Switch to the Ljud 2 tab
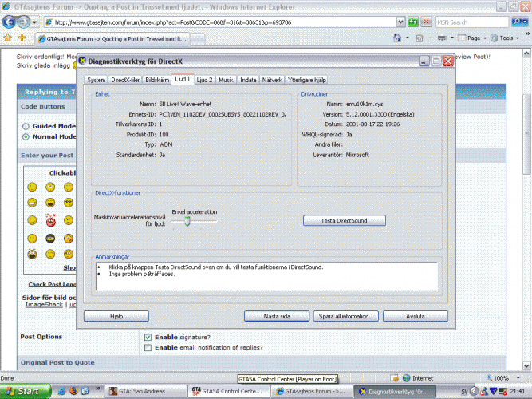This screenshot has height=399, width=532. pyautogui.click(x=205, y=80)
